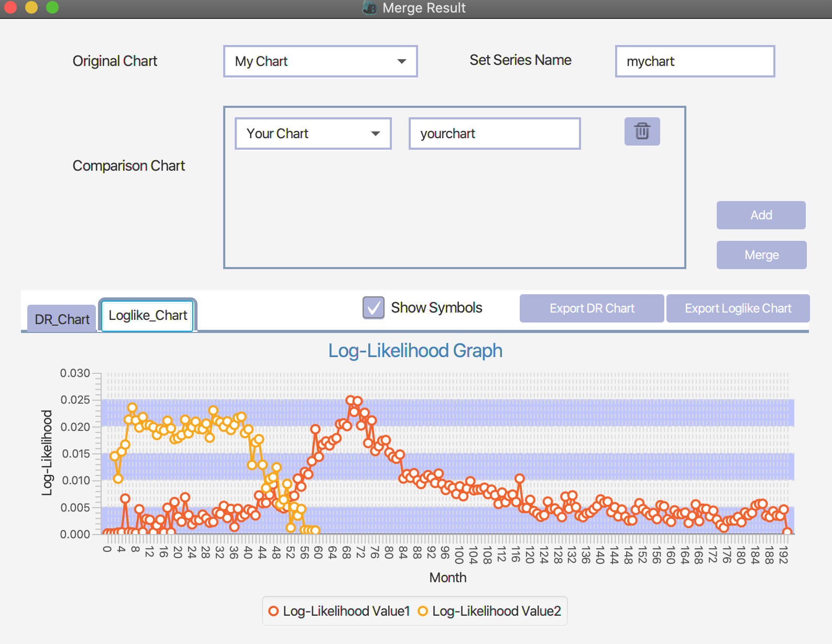832x644 pixels.
Task: Select the Loglike_Chart tab
Action: [x=148, y=315]
